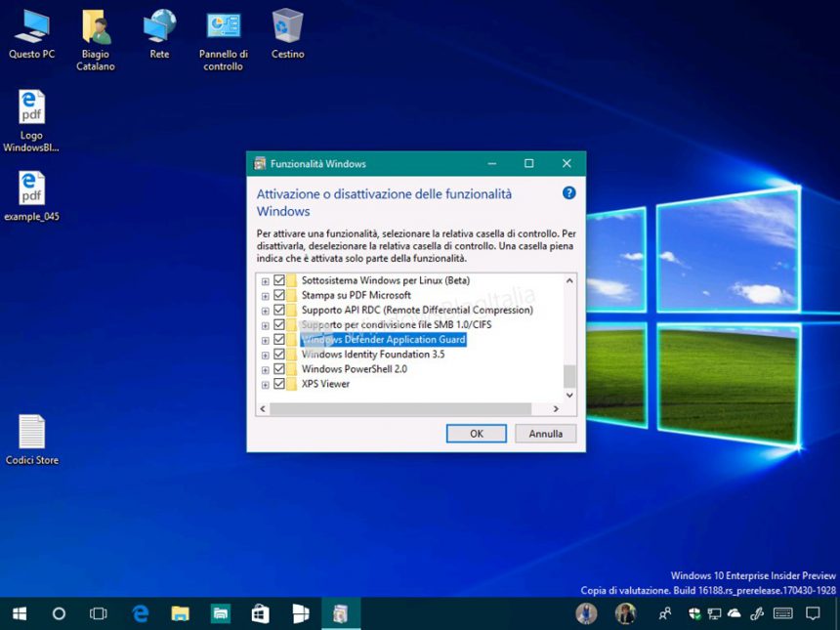Cancel with the Annulla button

click(545, 434)
